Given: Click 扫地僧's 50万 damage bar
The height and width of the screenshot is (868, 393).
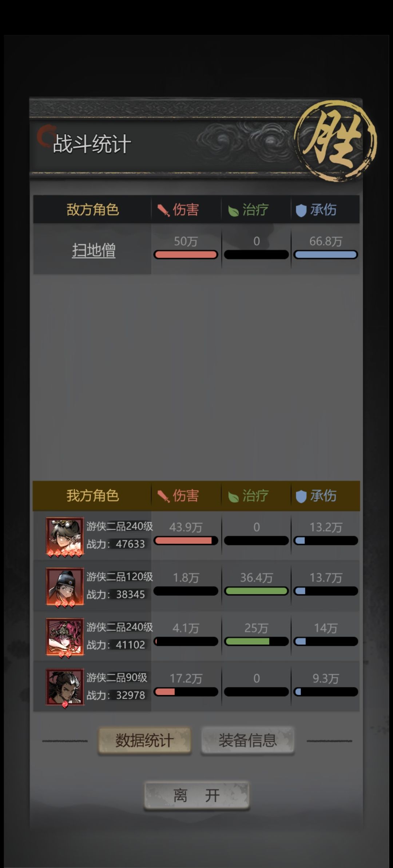Looking at the screenshot, I should pos(186,254).
